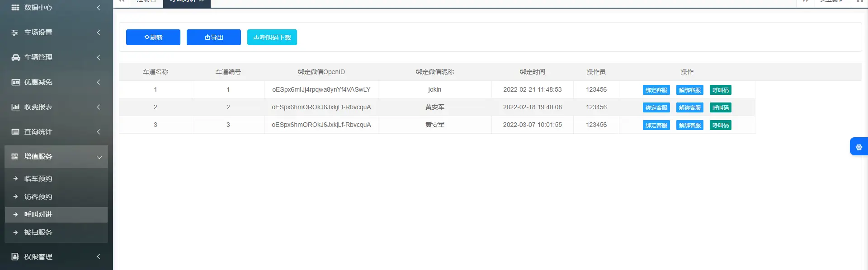
Task: Click the 车场设置 sliders icon
Action: 15,33
